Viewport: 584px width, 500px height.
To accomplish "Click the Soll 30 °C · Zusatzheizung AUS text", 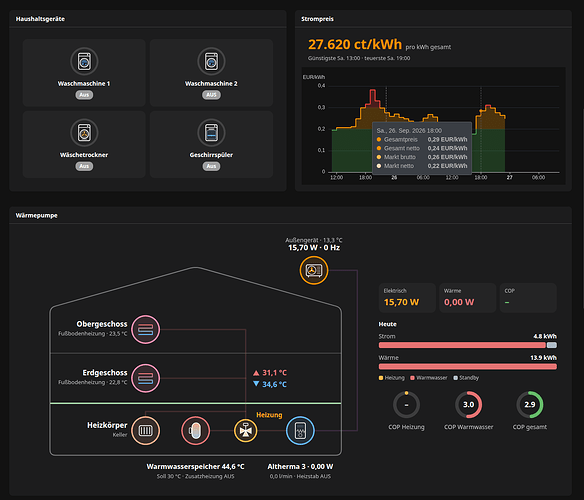I will 196,476.
